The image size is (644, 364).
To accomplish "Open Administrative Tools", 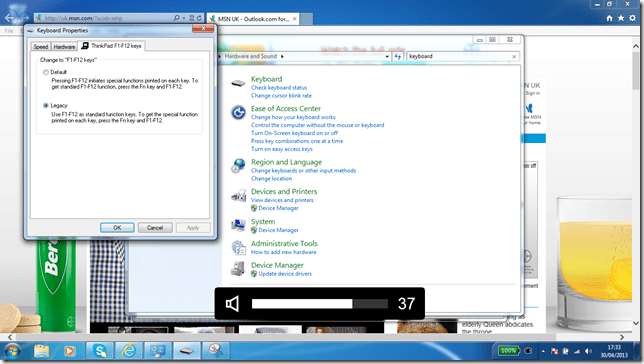I will point(284,243).
